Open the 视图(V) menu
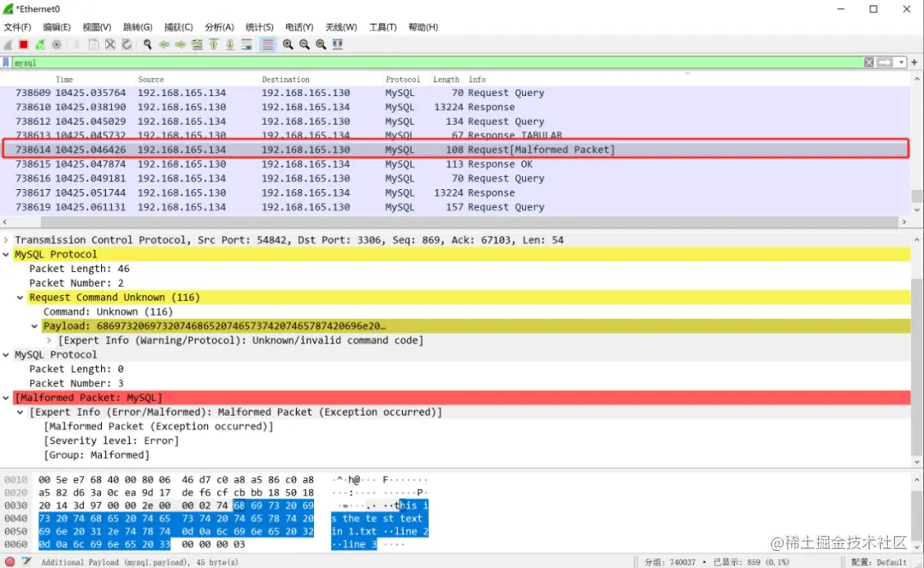Screen dimensions: 924x568 97,27
